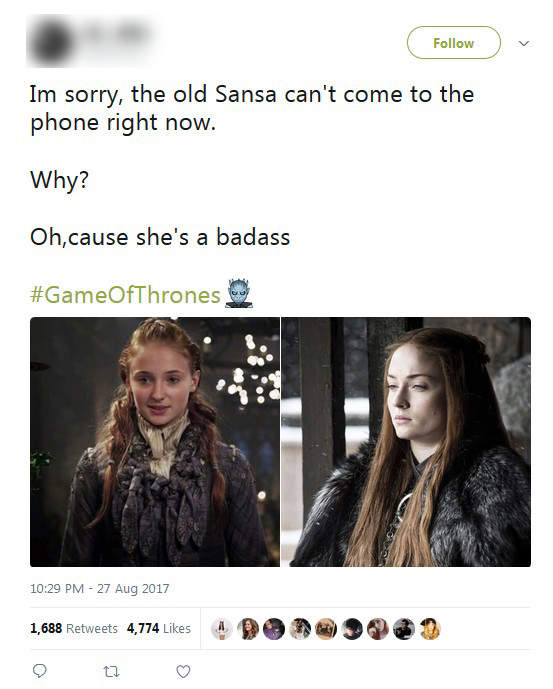View the 1,688 Retweets list

(74, 628)
